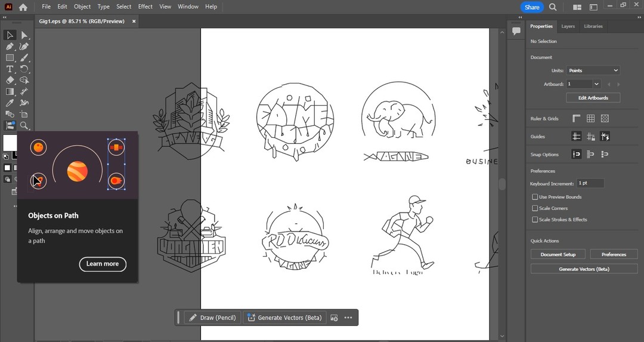Select the Shape Builder tool
Image resolution: width=644 pixels, height=342 pixels.
click(x=24, y=81)
